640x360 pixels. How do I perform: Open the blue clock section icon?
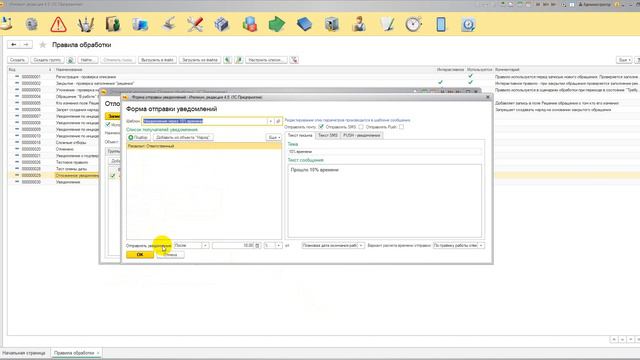point(468,24)
